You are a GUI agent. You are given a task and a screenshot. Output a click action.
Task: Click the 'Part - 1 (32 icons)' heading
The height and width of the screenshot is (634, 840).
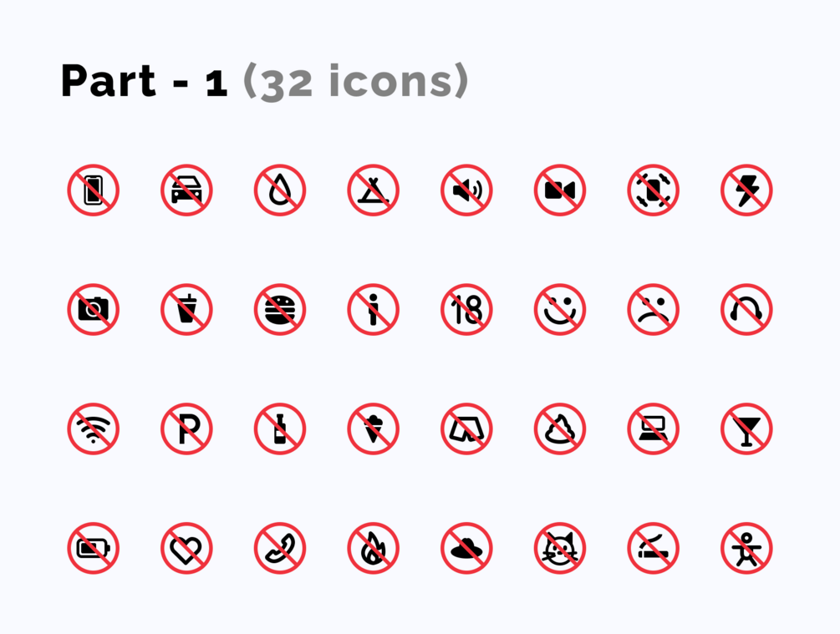point(265,81)
